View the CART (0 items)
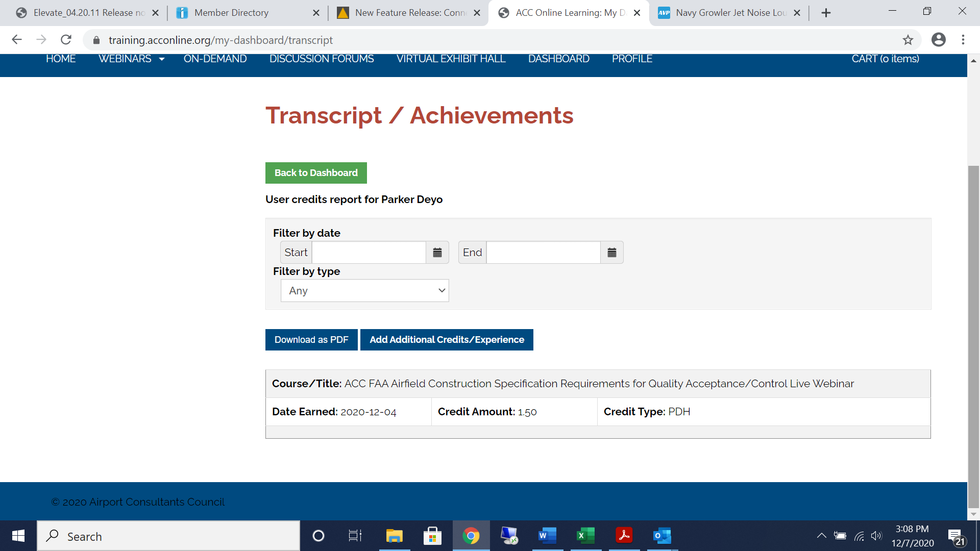The image size is (980, 551). [x=885, y=59]
